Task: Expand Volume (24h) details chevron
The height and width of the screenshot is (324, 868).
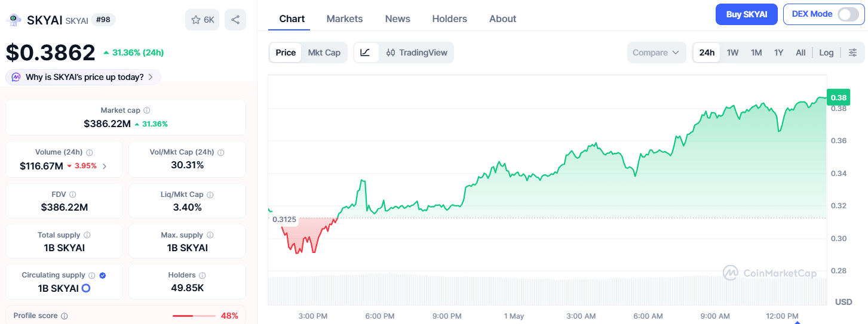Action: (105, 166)
